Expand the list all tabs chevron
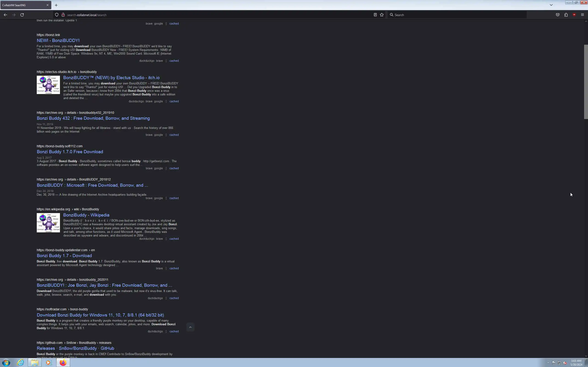Viewport: 588px width, 367px height. pos(551,5)
